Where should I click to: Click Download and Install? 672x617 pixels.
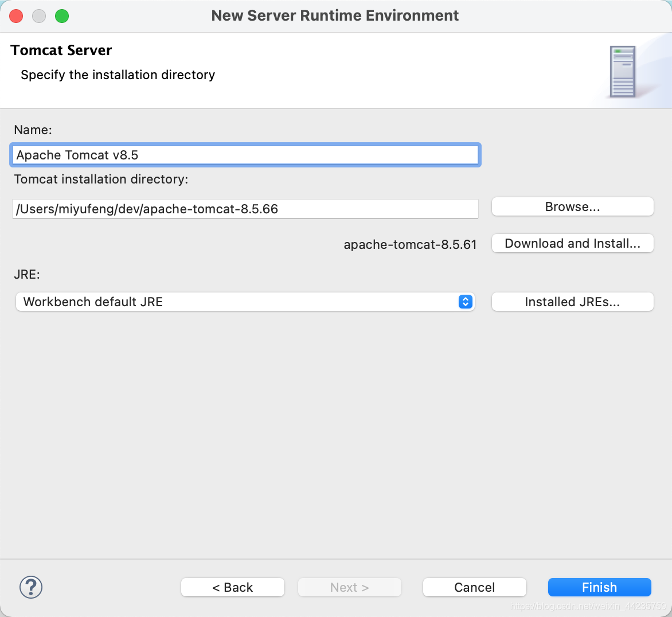point(572,243)
